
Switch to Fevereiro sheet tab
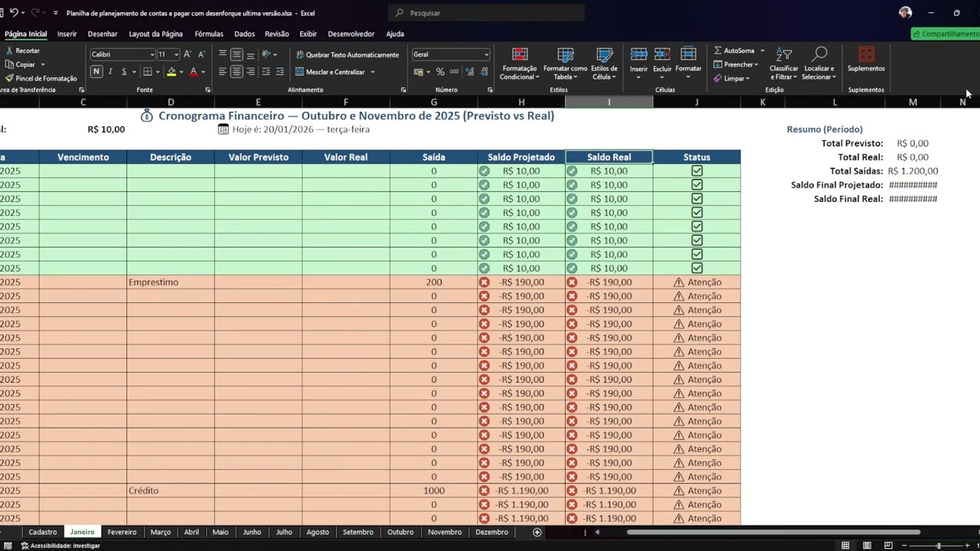(122, 532)
